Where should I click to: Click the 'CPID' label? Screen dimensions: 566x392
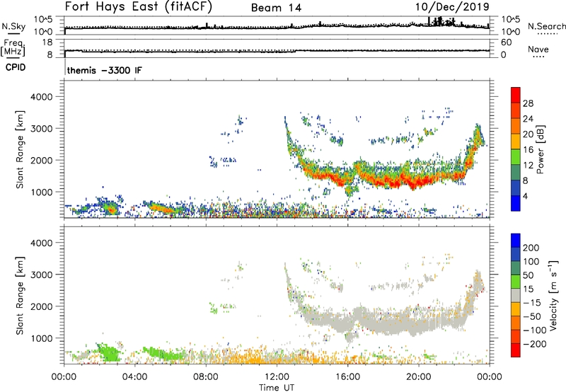[x=16, y=67]
